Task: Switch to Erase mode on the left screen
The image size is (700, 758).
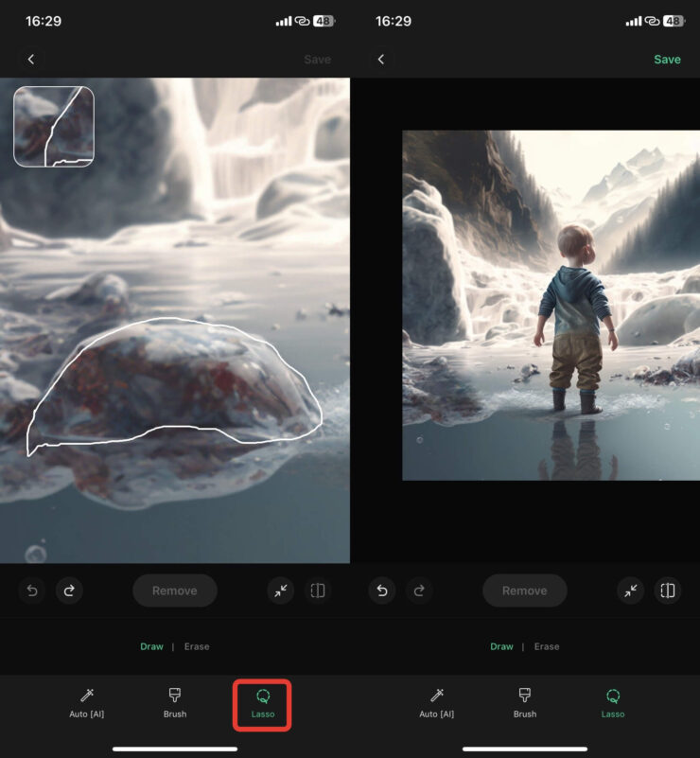Action: (x=197, y=646)
